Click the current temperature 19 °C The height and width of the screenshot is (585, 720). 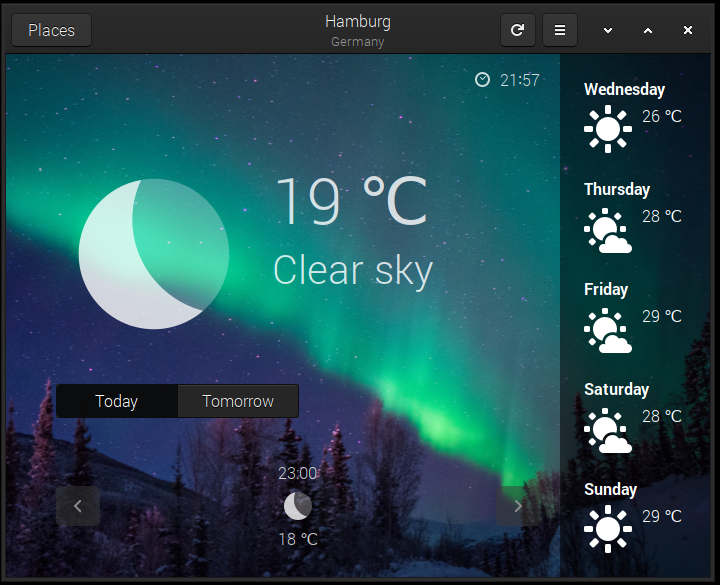352,201
